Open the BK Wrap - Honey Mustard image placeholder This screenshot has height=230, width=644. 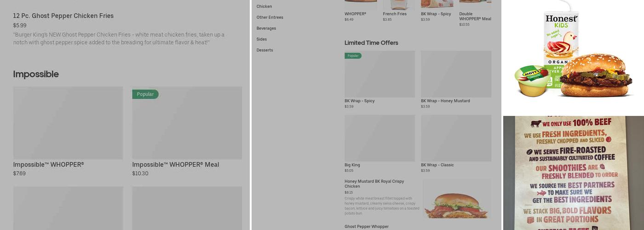(x=456, y=74)
